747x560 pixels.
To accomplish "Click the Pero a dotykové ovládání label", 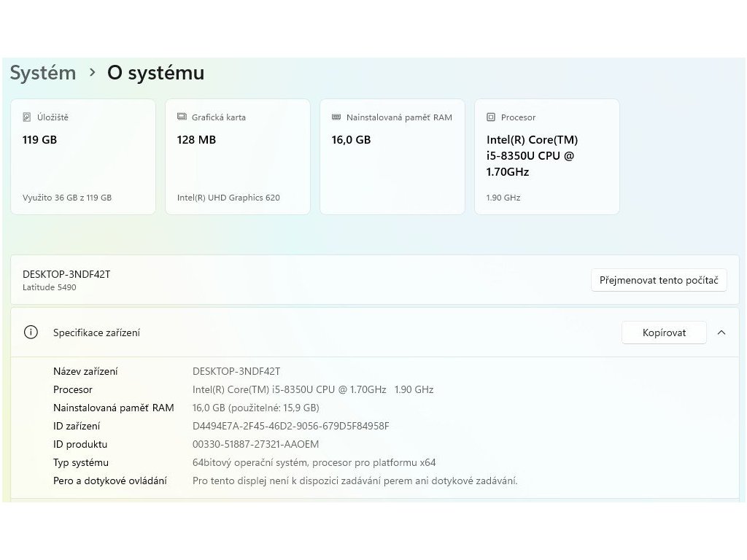I will pos(110,481).
